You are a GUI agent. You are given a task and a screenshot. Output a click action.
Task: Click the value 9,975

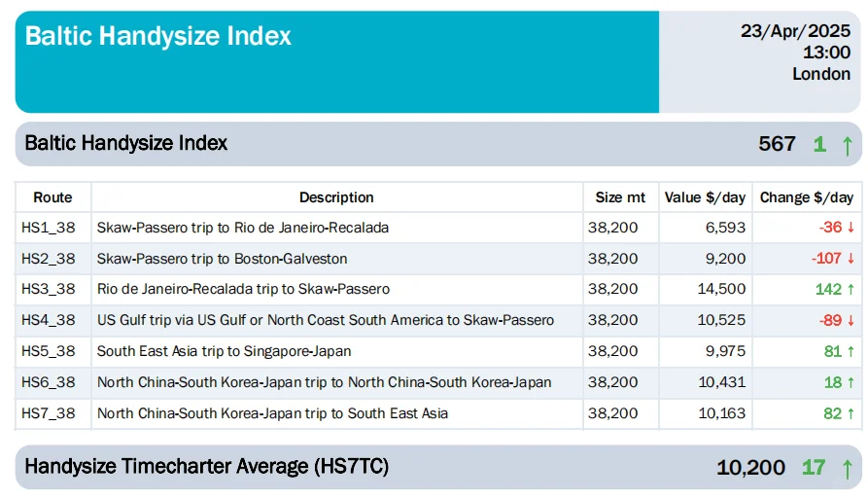coord(725,351)
